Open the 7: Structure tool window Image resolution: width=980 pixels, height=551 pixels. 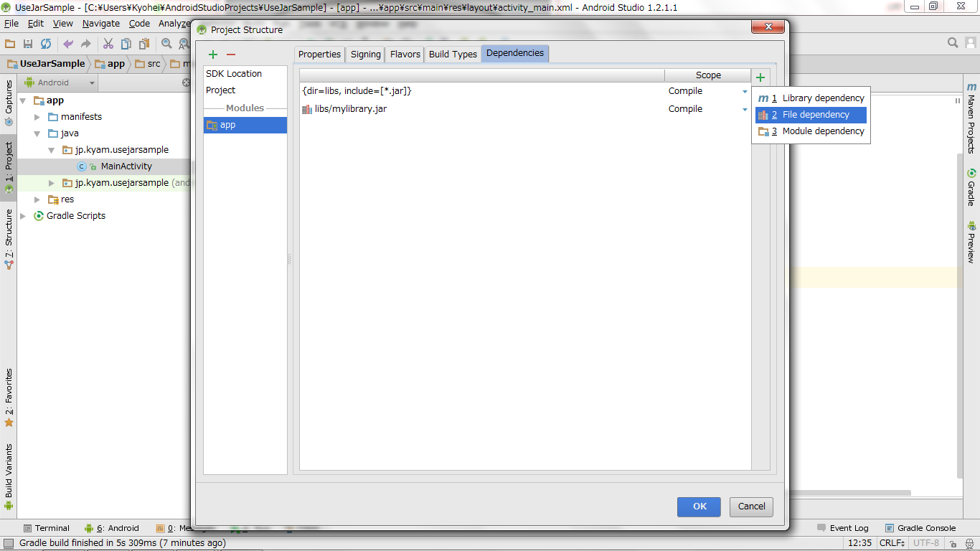9,239
